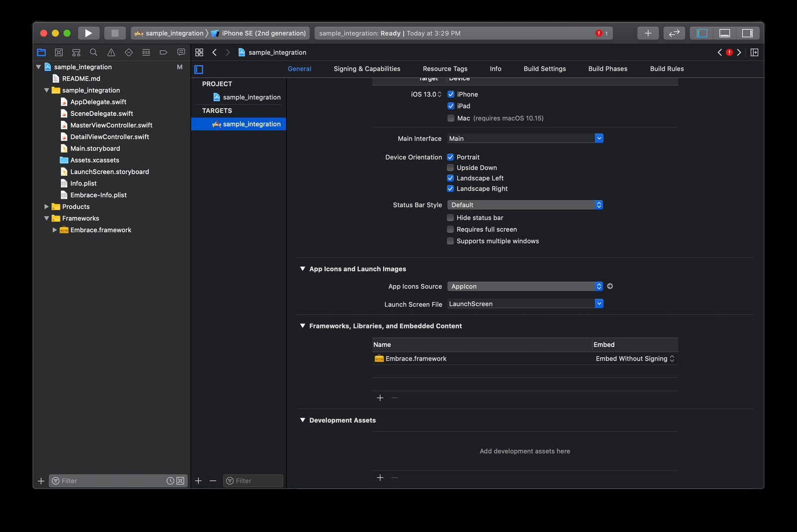
Task: Enable Upside Down orientation
Action: 450,168
